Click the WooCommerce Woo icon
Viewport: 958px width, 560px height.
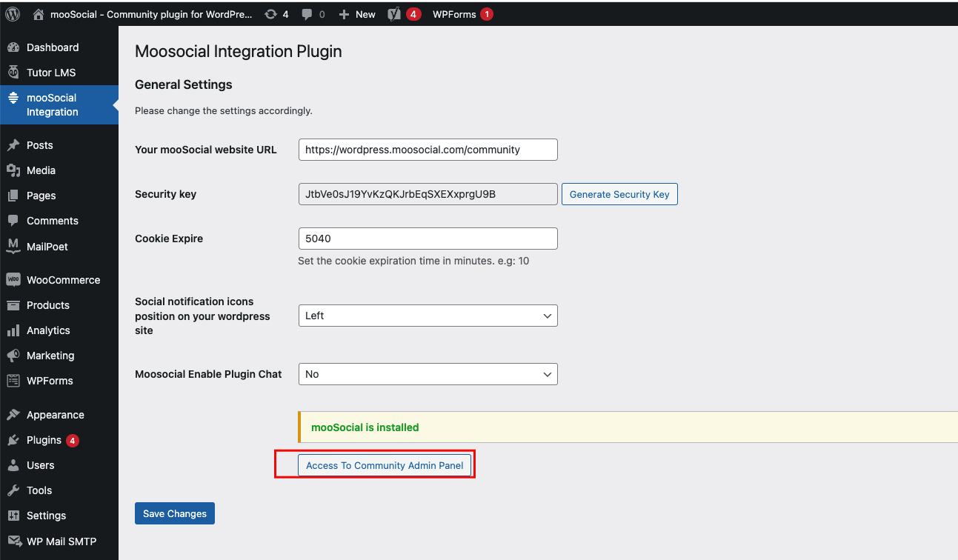(13, 280)
